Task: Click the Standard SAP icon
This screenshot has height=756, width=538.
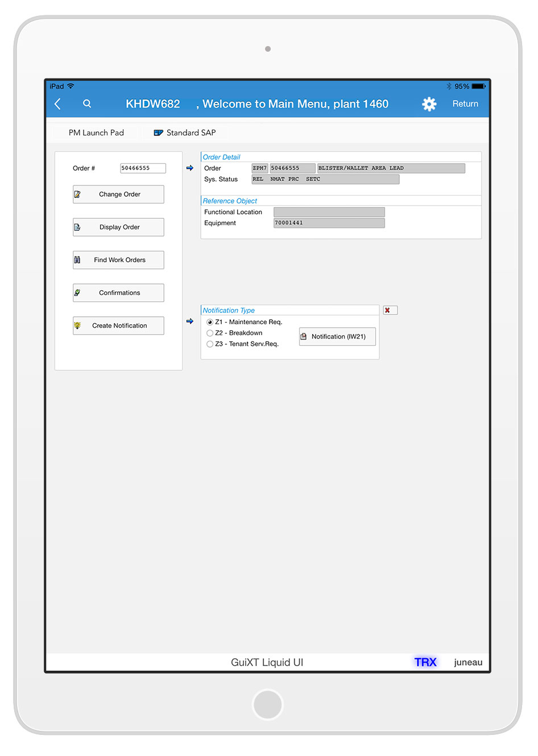Action: (158, 133)
